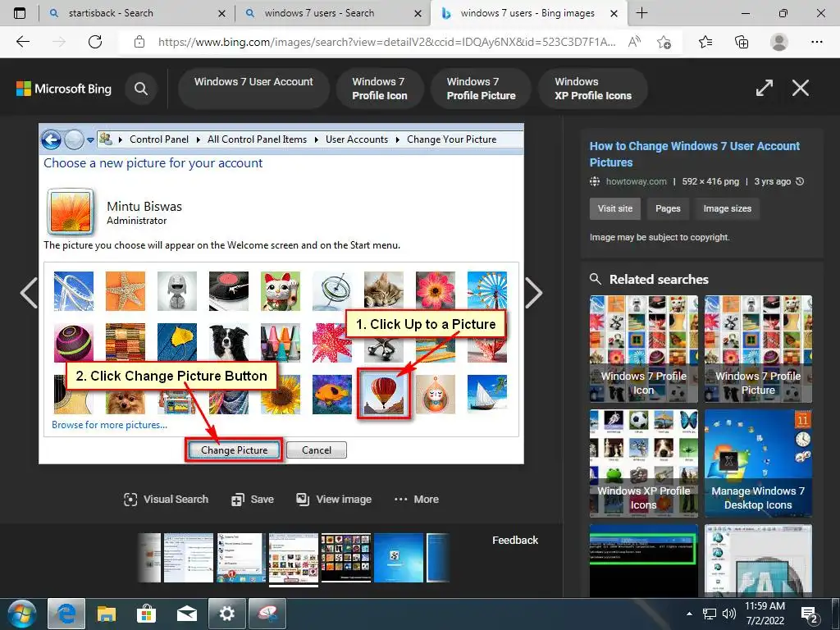This screenshot has width=840, height=630.
Task: Click the info icon beside 3 yrs ago
Action: click(800, 181)
